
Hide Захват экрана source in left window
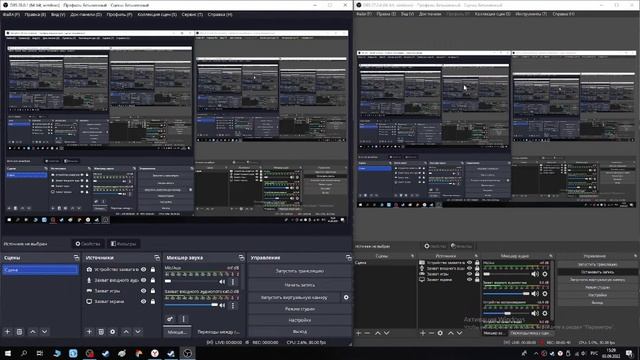(143, 302)
